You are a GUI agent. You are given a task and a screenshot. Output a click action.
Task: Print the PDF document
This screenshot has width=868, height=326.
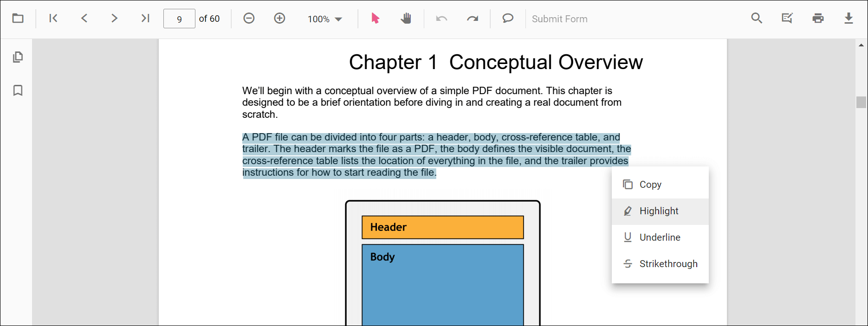pos(818,19)
